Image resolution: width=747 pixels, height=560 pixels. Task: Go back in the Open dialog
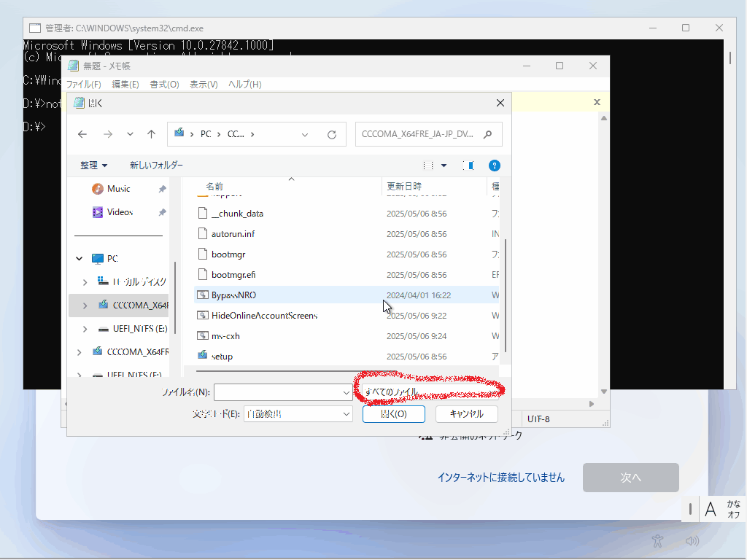[82, 134]
